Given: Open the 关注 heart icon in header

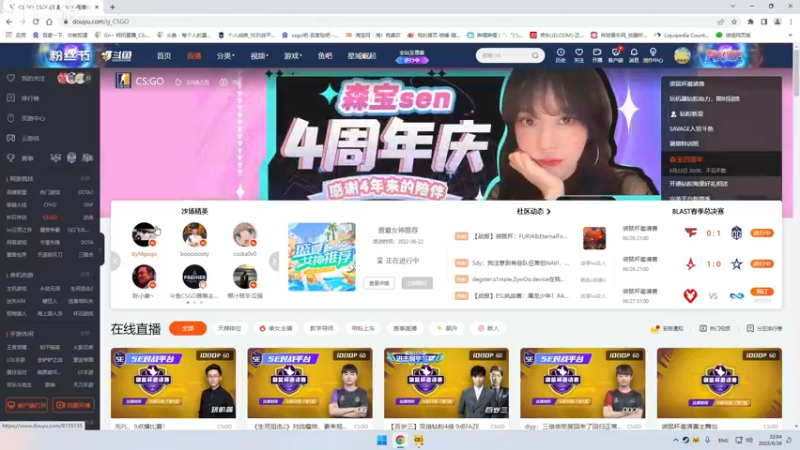Looking at the screenshot, I should 579,55.
